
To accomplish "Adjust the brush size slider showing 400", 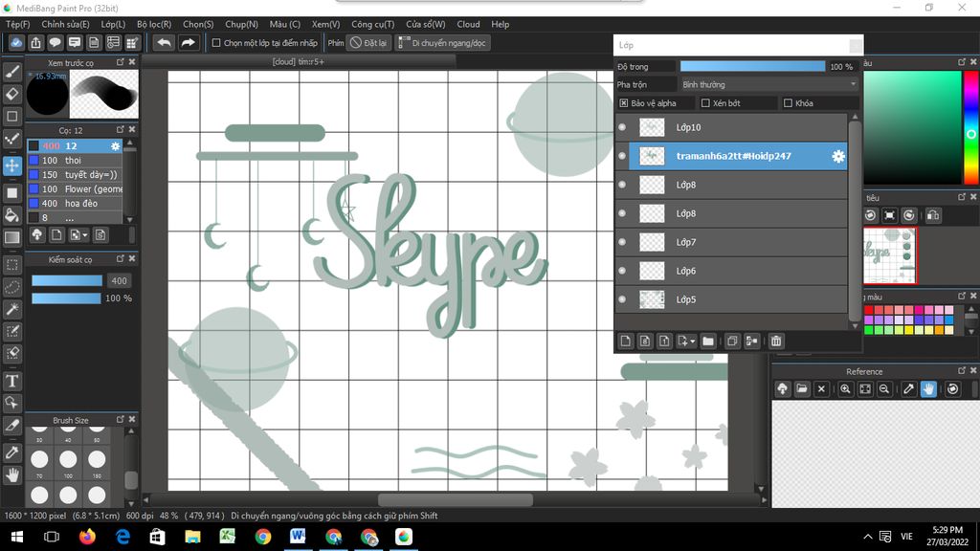I will pos(67,281).
